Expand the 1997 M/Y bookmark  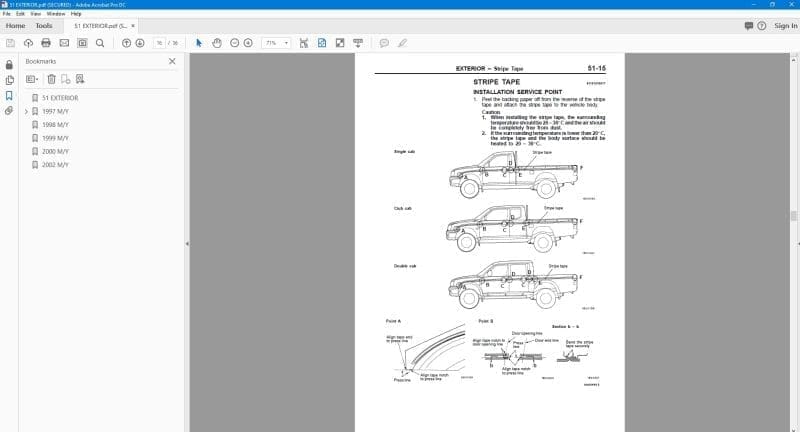click(27, 111)
